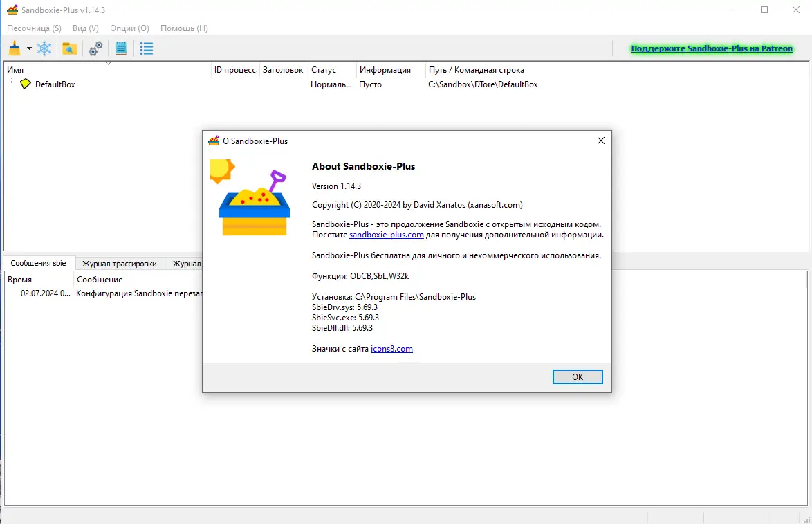The width and height of the screenshot is (812, 524).
Task: Click the ID процесса column header
Action: [x=236, y=69]
